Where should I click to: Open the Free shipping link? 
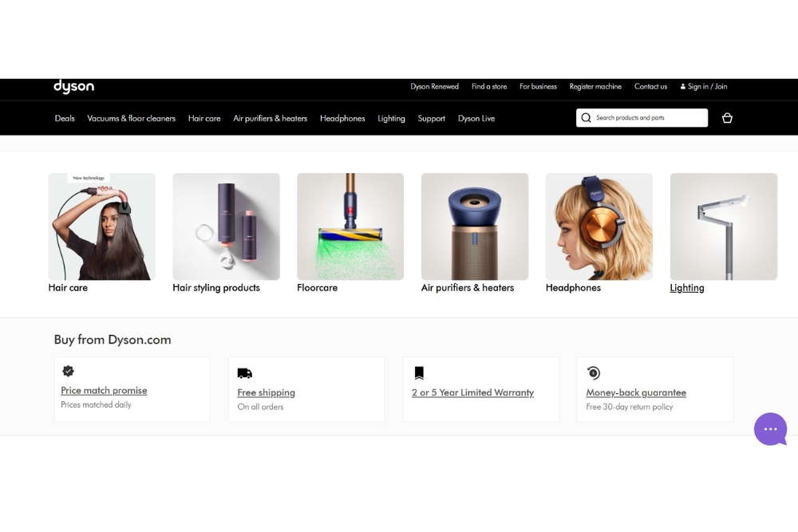[267, 392]
